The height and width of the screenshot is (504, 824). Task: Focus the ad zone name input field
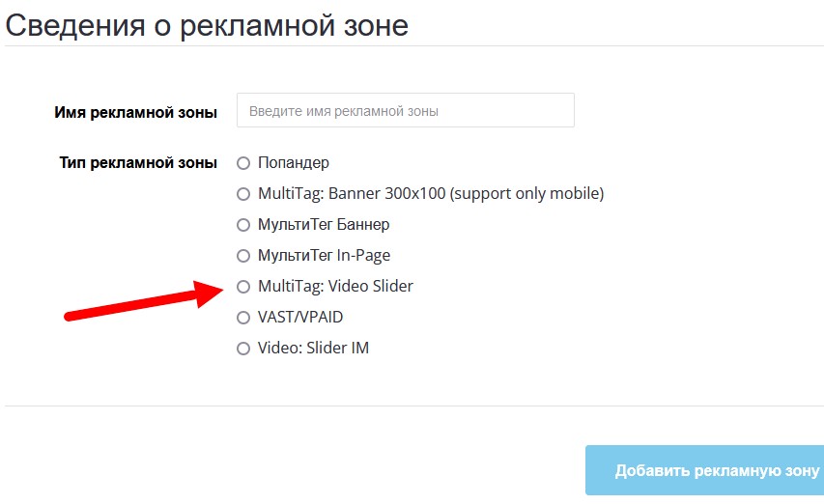tap(405, 111)
